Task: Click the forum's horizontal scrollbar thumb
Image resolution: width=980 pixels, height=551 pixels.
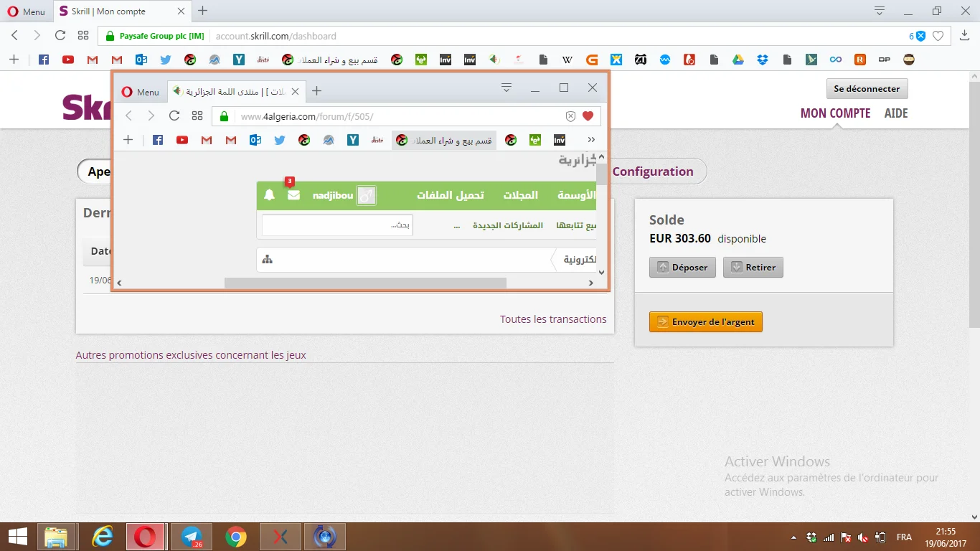Action: pos(365,283)
